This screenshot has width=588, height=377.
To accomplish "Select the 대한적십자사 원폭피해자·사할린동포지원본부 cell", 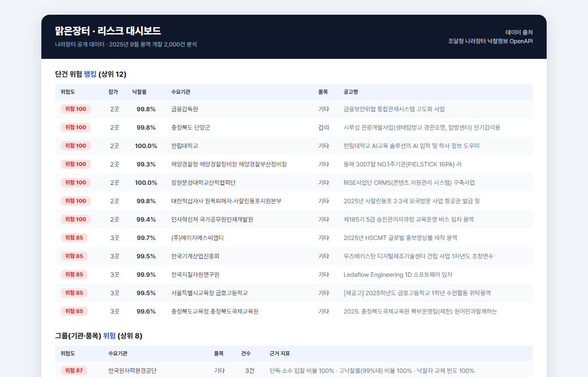I will click(226, 201).
